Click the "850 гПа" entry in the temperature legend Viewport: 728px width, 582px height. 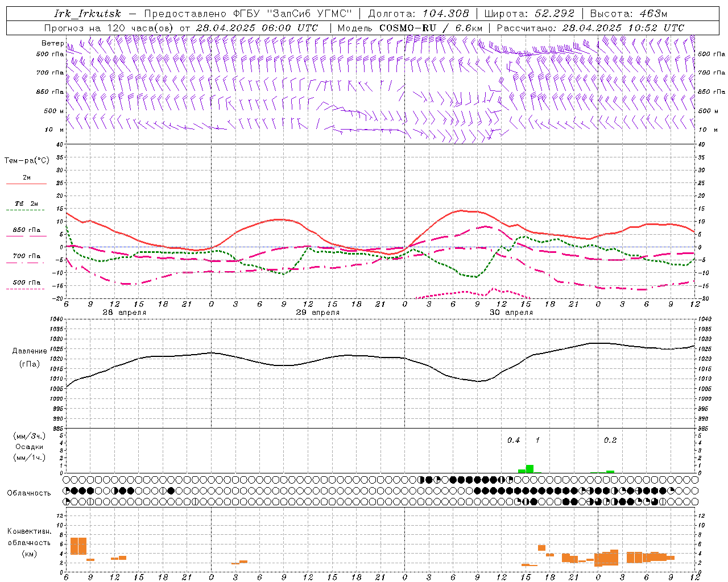tap(26, 230)
